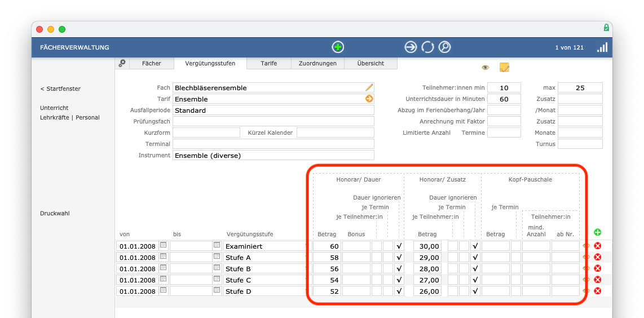Open the Tarife tab

pyautogui.click(x=268, y=63)
